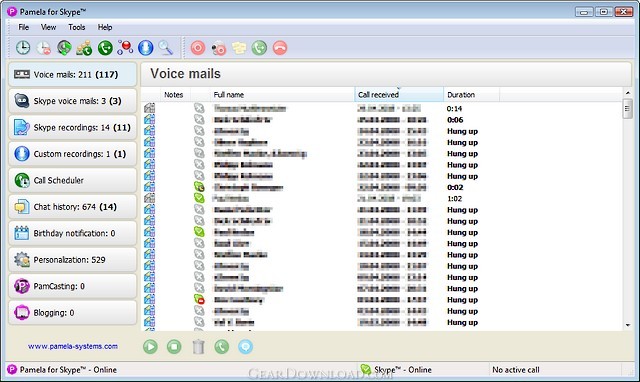The height and width of the screenshot is (382, 640).
Task: Click the webcam video record icon
Action: click(x=219, y=48)
